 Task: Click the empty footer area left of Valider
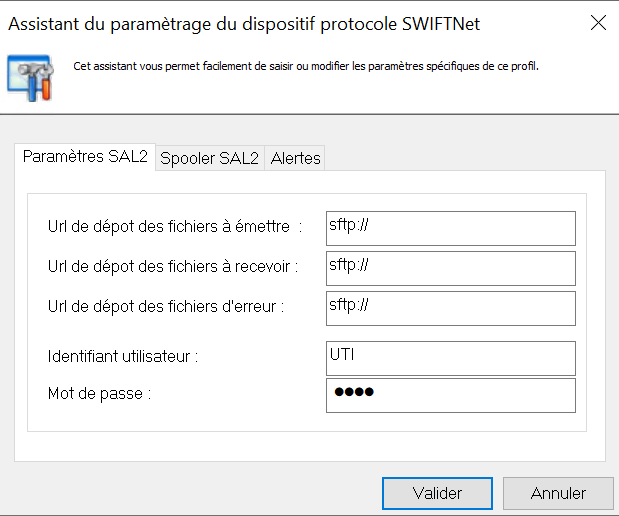click(x=190, y=492)
